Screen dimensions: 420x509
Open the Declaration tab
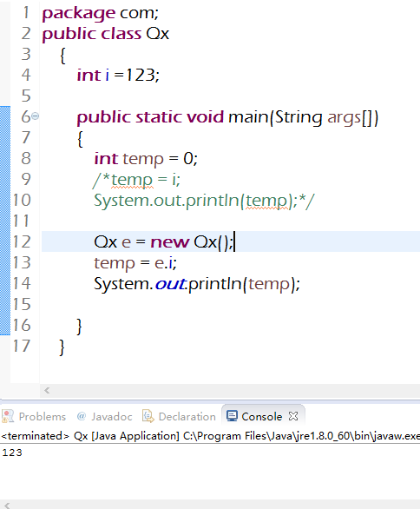pyautogui.click(x=187, y=416)
